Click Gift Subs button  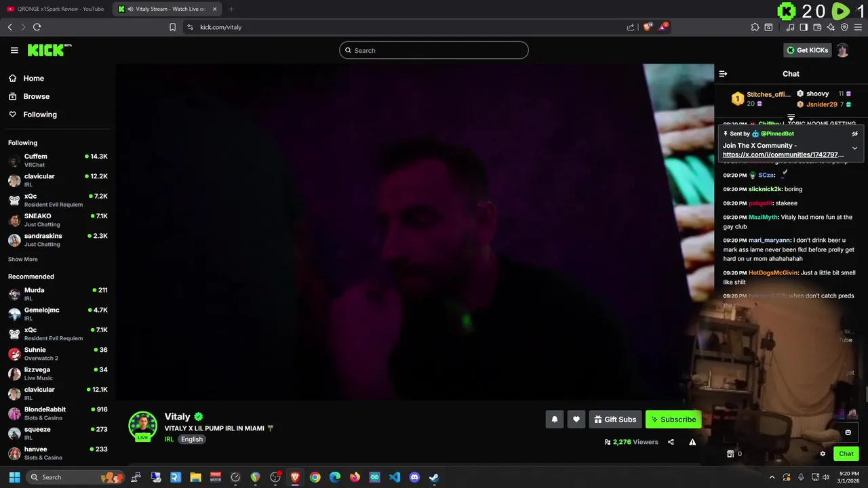615,420
